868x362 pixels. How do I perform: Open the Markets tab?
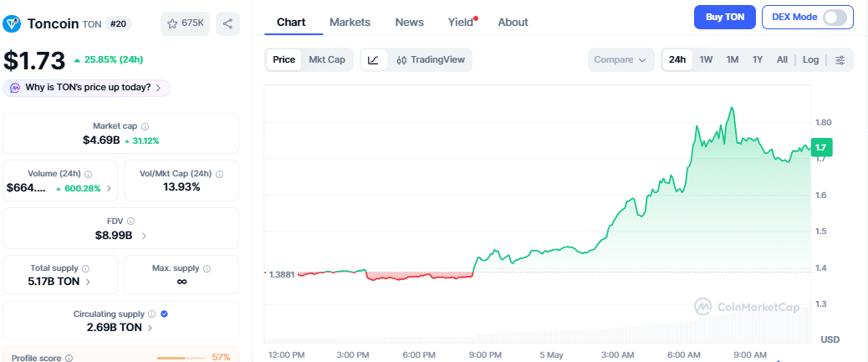coord(350,22)
